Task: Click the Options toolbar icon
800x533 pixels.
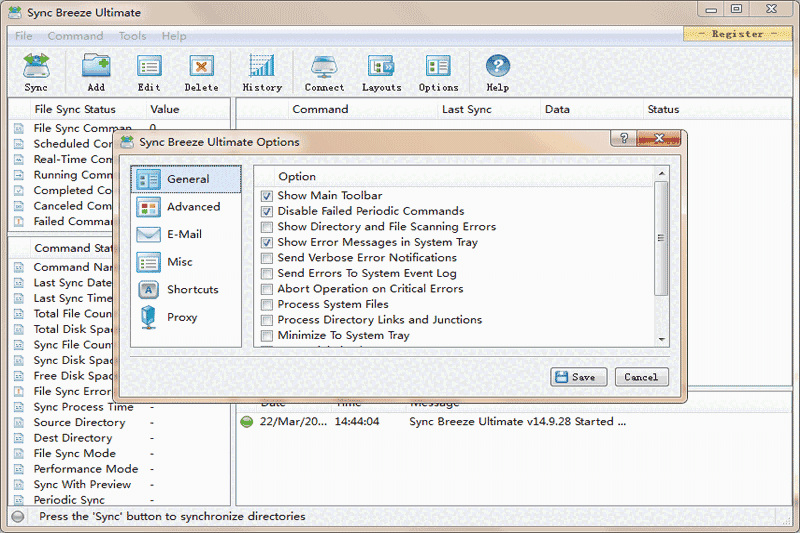Action: pyautogui.click(x=438, y=66)
